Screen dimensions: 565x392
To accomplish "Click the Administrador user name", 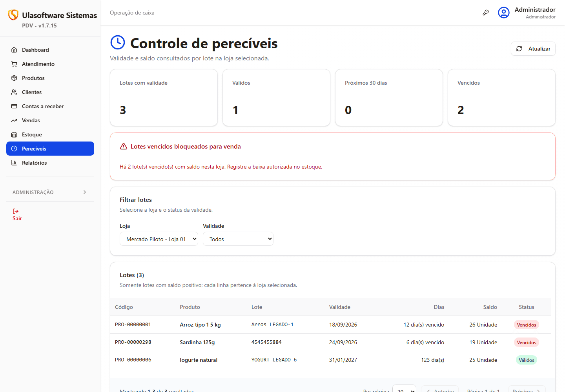I will pos(535,9).
